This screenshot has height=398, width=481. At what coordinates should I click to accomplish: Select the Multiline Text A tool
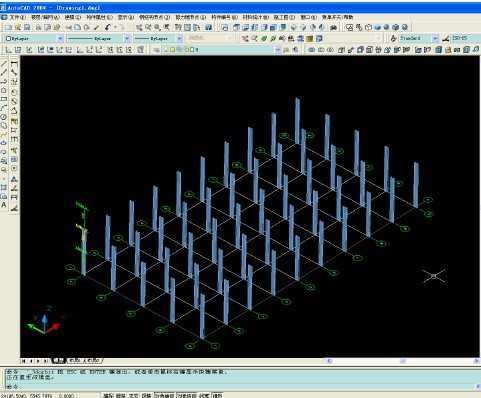(4, 205)
